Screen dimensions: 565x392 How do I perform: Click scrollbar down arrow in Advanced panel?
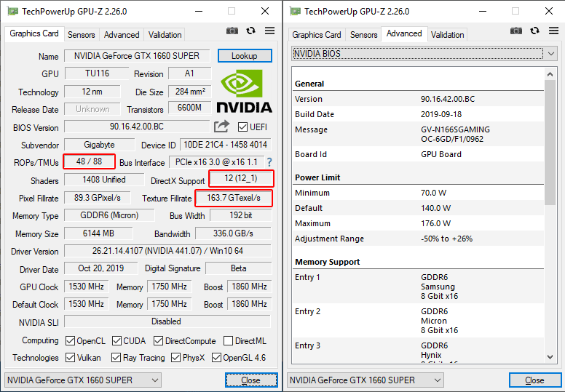coord(550,357)
